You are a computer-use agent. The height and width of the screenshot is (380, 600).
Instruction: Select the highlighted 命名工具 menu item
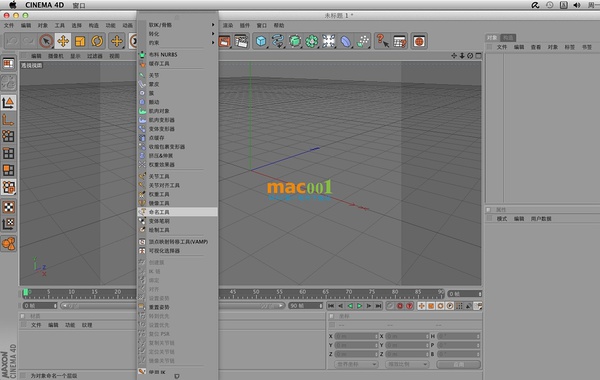(x=178, y=212)
